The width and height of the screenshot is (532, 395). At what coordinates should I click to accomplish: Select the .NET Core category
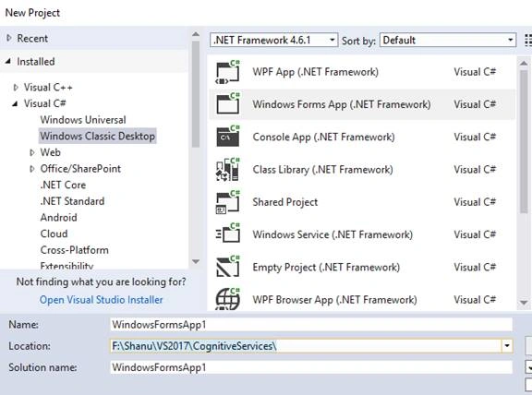63,185
